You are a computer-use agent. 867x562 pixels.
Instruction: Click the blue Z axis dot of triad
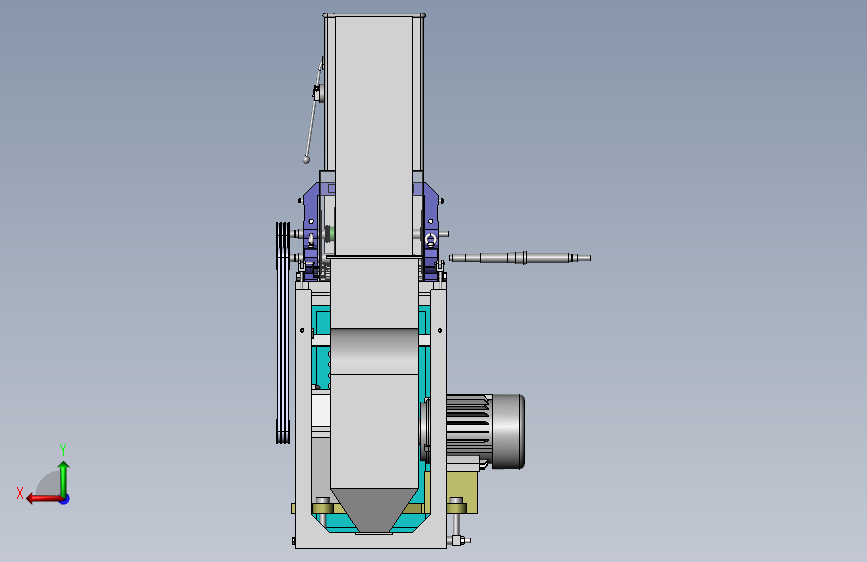(65, 499)
